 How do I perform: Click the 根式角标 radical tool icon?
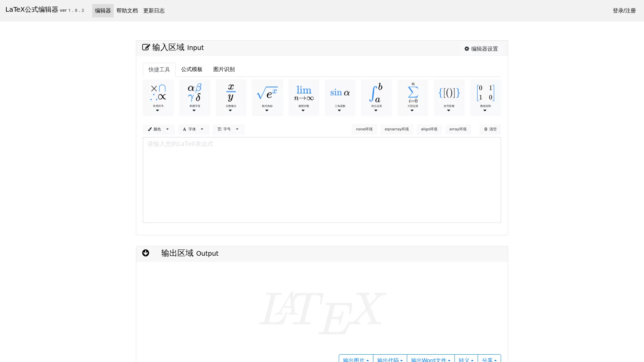coord(267,97)
